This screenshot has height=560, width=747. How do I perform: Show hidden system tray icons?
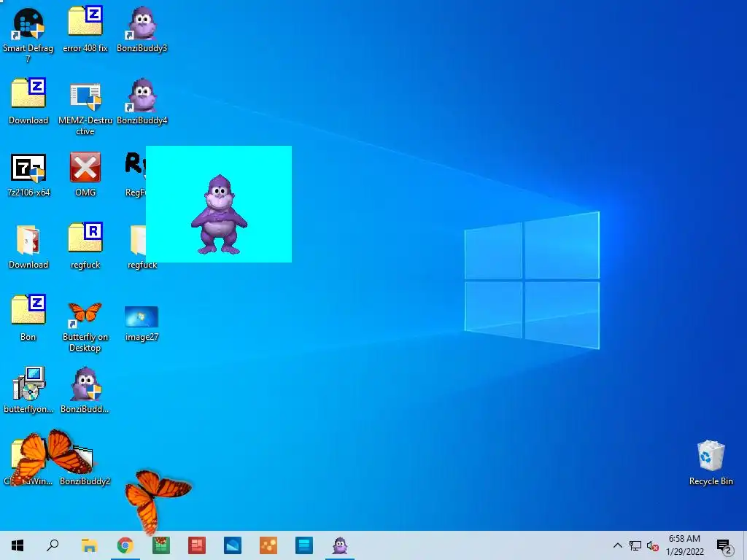[617, 545]
